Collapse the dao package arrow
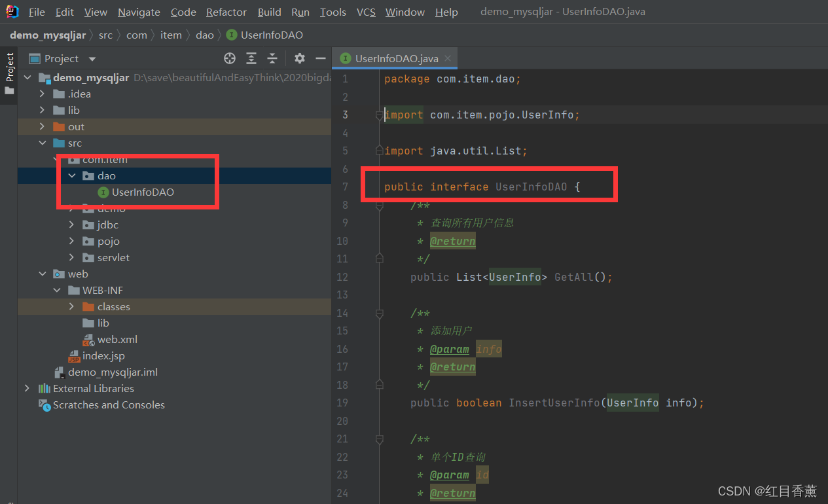 click(x=72, y=175)
